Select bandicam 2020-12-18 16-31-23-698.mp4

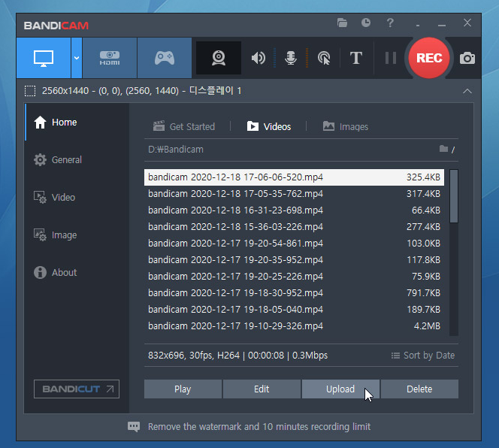(x=294, y=210)
